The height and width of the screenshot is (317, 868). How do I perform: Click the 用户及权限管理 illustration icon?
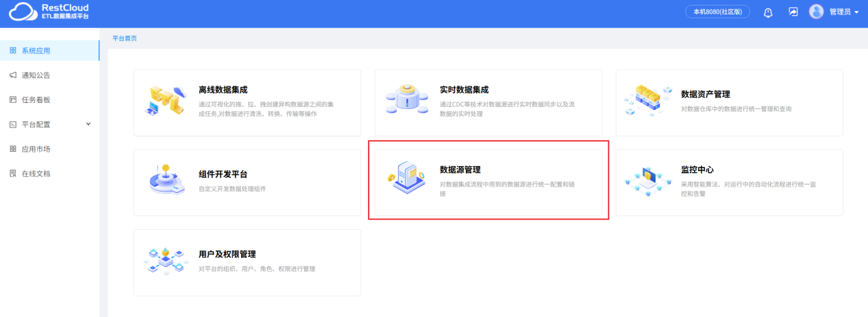(x=166, y=261)
